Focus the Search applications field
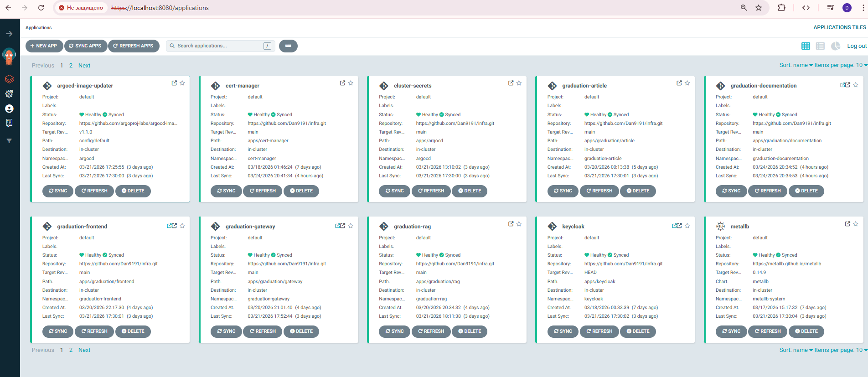This screenshot has width=868, height=377. pos(220,46)
